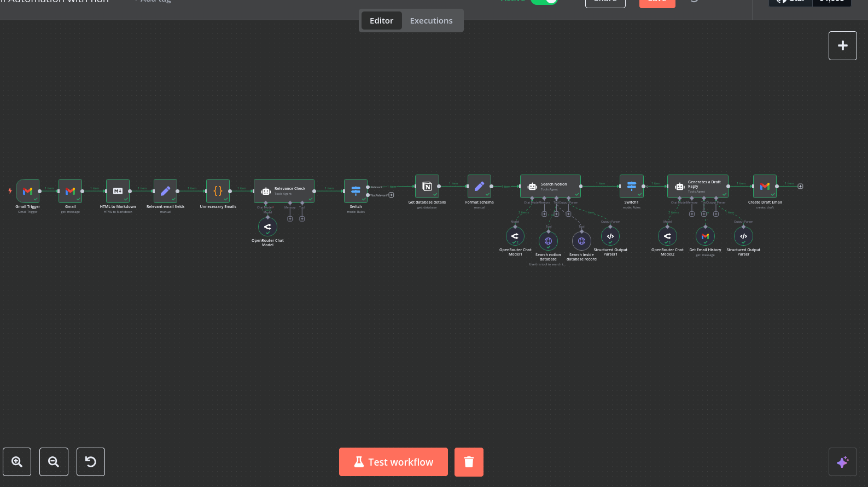Reset the canvas zoom
868x487 pixels.
coord(91,462)
